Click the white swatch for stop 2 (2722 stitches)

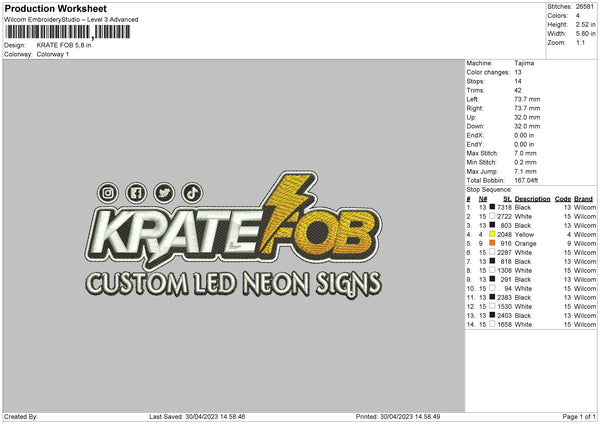[492, 216]
